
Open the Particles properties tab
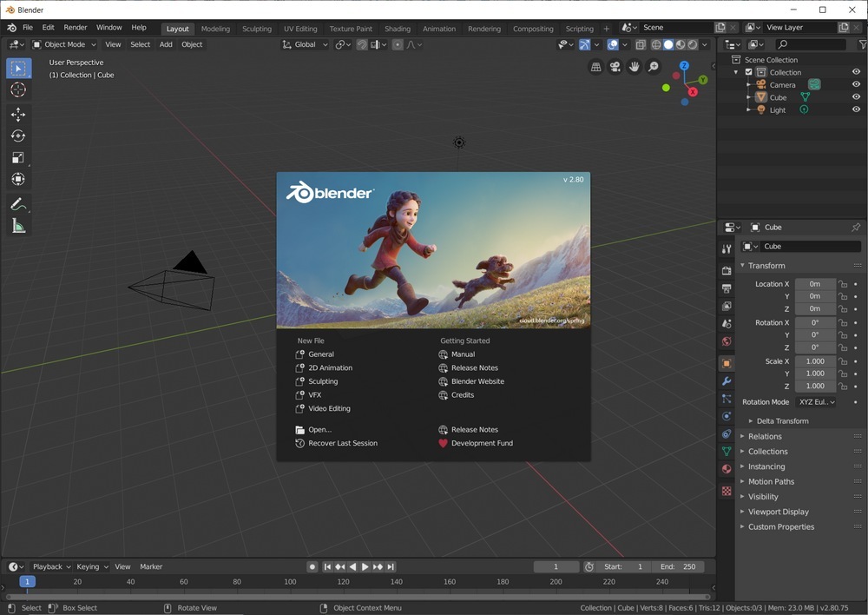727,399
